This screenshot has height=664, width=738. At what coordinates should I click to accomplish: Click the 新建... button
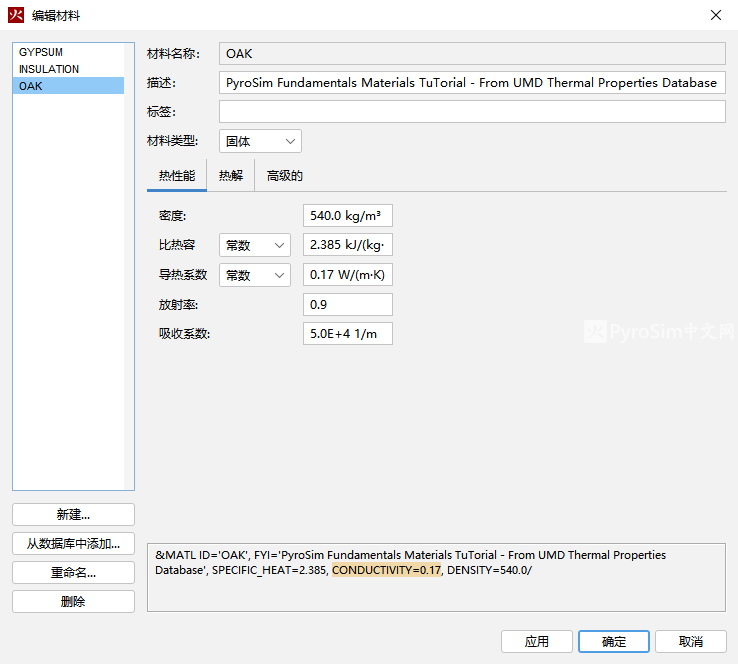[73, 514]
